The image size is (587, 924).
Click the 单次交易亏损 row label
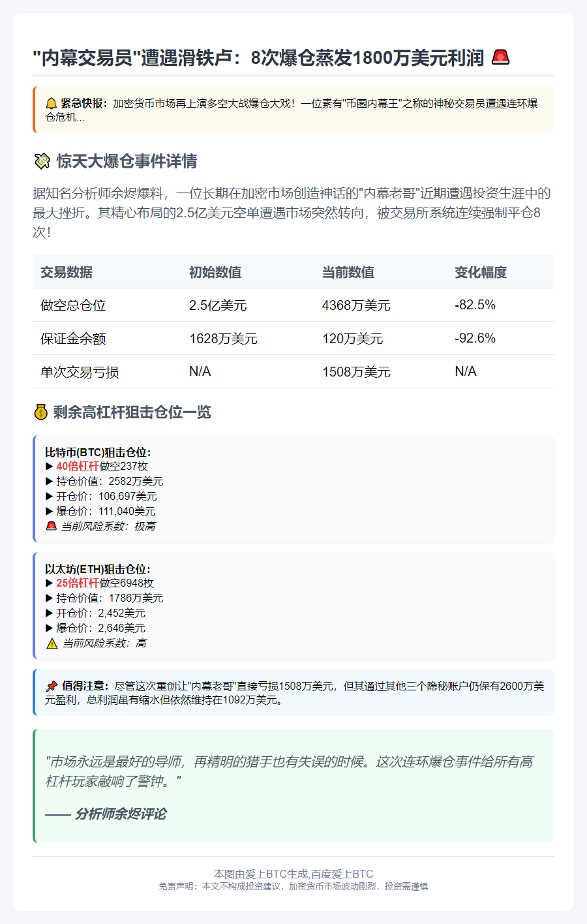coord(80,372)
